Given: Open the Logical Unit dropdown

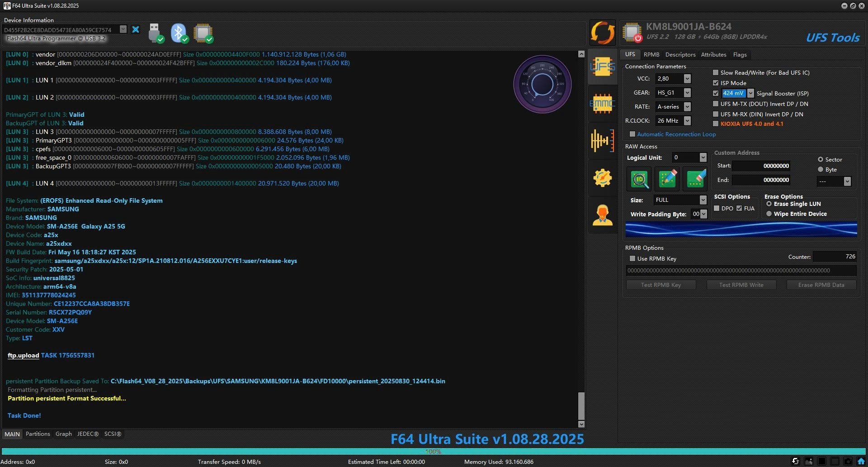Looking at the screenshot, I should point(703,157).
